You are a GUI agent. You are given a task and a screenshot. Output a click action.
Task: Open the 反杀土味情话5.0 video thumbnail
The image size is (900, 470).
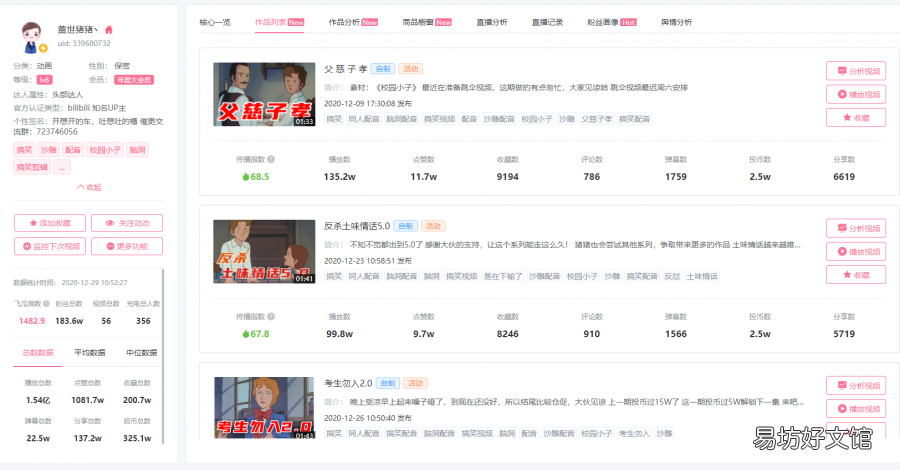(264, 251)
